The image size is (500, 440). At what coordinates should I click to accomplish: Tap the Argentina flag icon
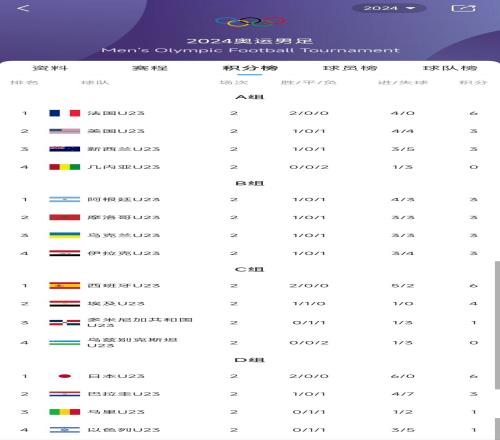(65, 199)
